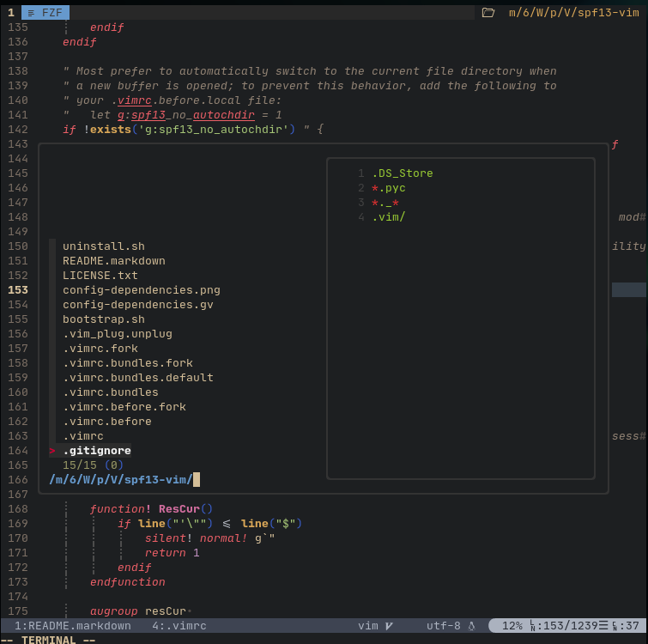Click the comment on line 138

click(x=310, y=71)
